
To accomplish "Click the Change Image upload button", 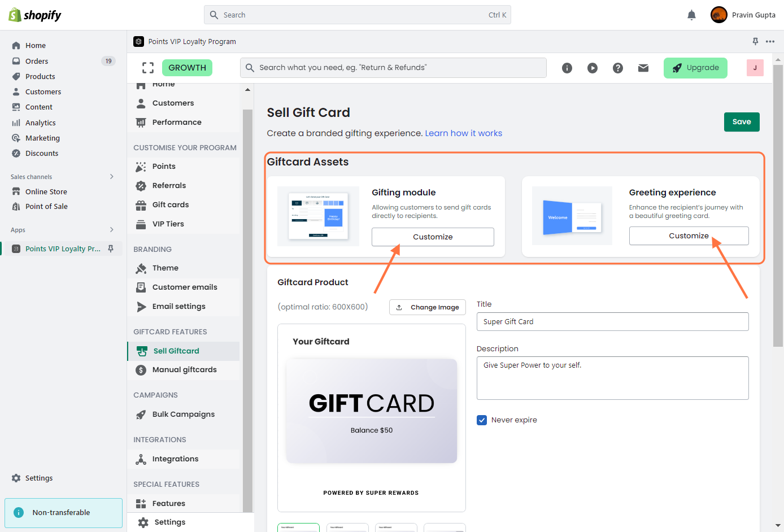I will [428, 307].
